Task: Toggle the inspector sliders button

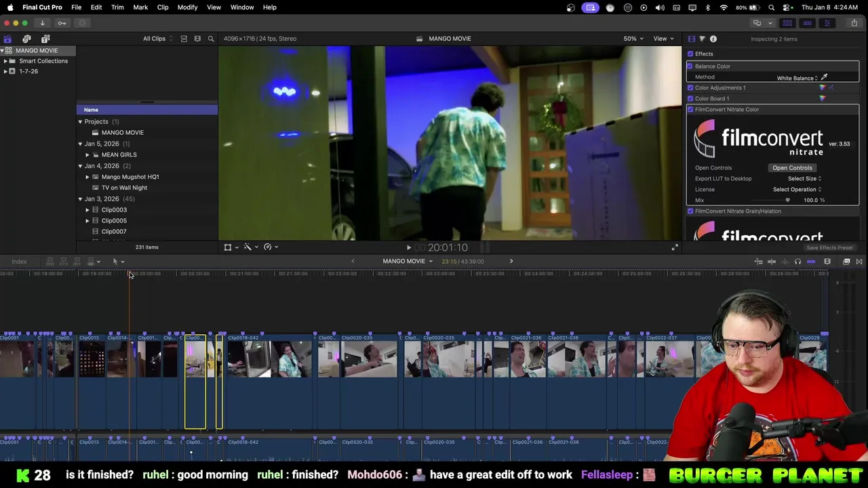Action: click(x=827, y=23)
